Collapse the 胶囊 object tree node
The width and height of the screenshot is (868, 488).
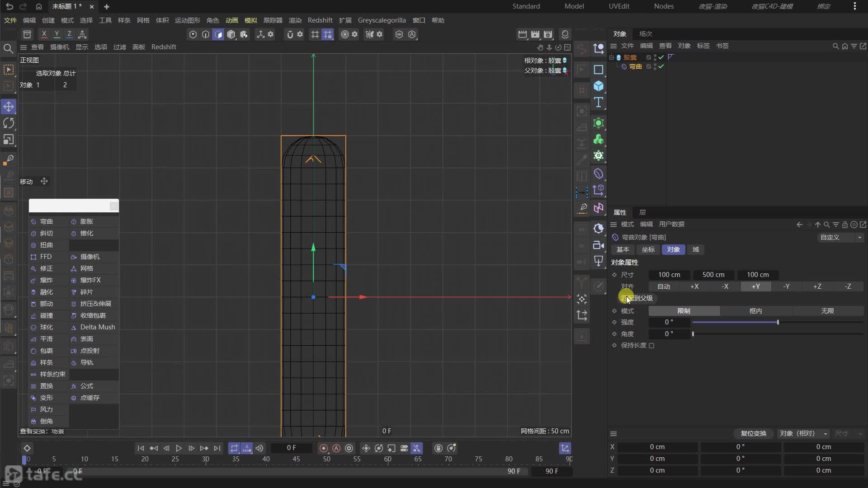(x=612, y=57)
